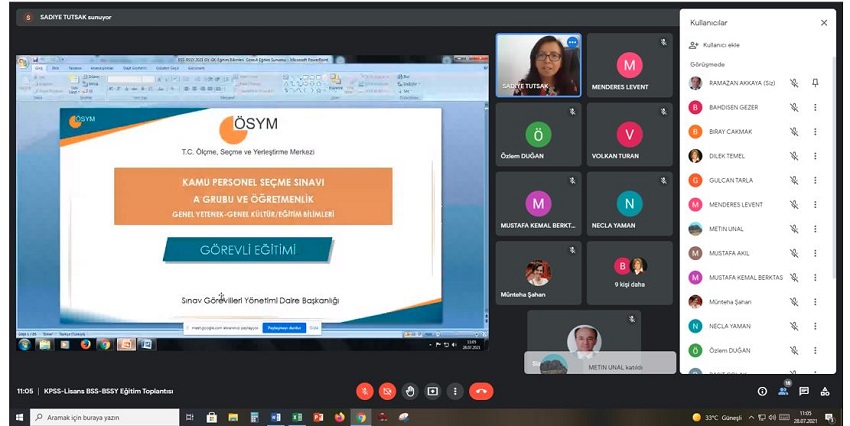This screenshot has height=426, width=850.
Task: Open options menu for BIRAY CAKMAK
Action: [815, 132]
